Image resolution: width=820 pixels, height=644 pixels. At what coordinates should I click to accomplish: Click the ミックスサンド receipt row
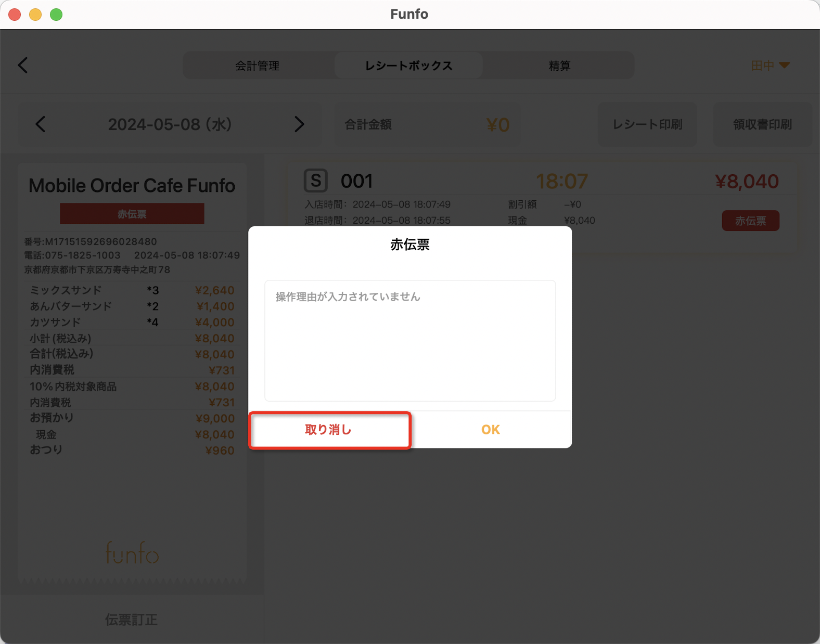click(132, 290)
